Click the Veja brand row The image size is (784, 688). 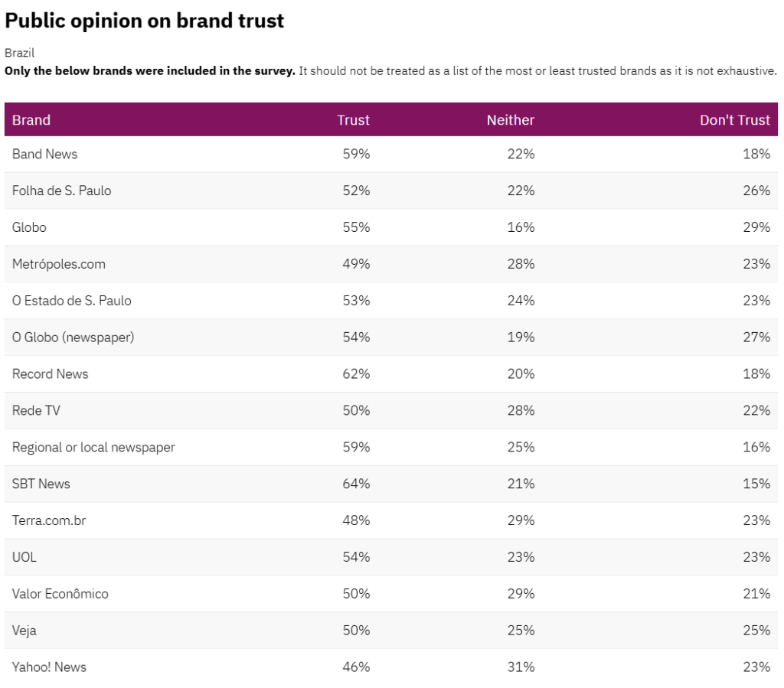[24, 631]
